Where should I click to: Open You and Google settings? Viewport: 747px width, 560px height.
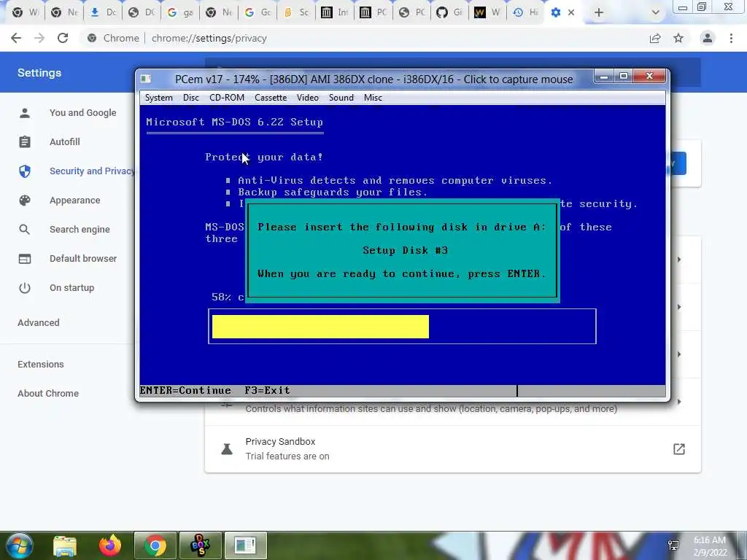[x=83, y=113]
